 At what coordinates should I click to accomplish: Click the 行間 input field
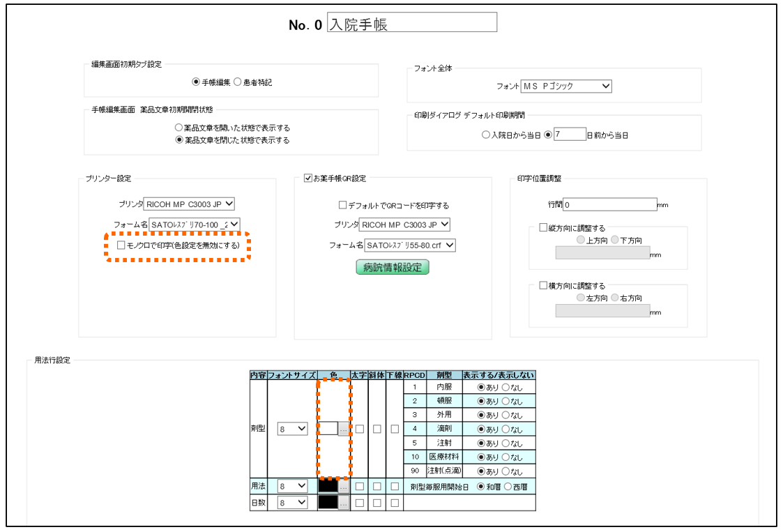(x=609, y=205)
